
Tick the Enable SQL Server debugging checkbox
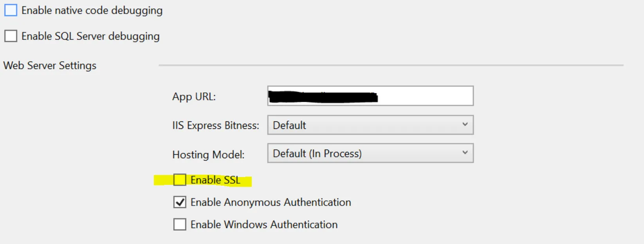click(x=11, y=36)
